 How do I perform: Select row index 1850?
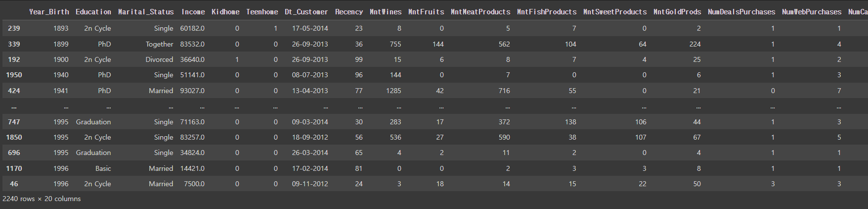tap(14, 137)
